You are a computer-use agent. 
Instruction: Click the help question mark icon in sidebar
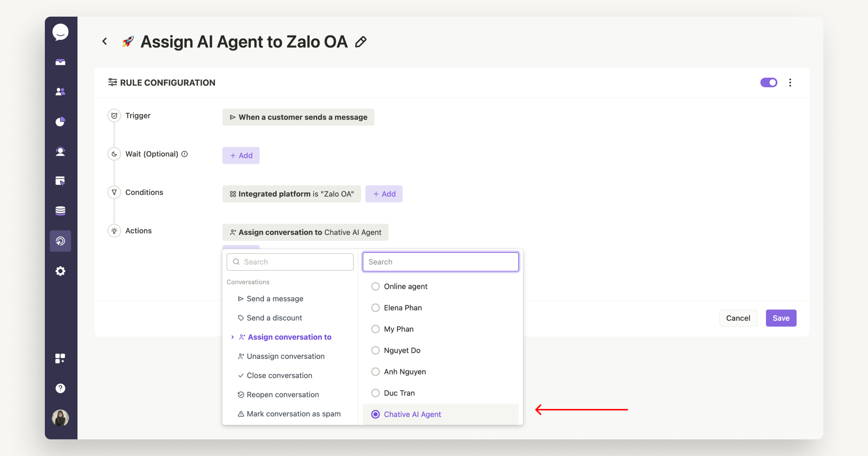click(60, 387)
